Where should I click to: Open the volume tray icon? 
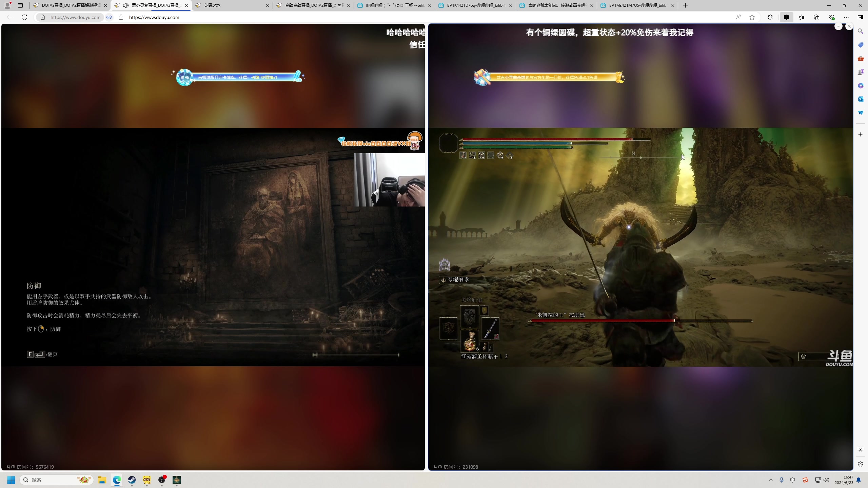click(x=826, y=480)
